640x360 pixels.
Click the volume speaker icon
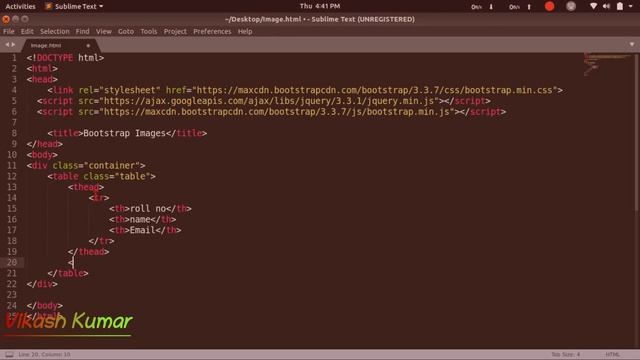click(x=607, y=6)
